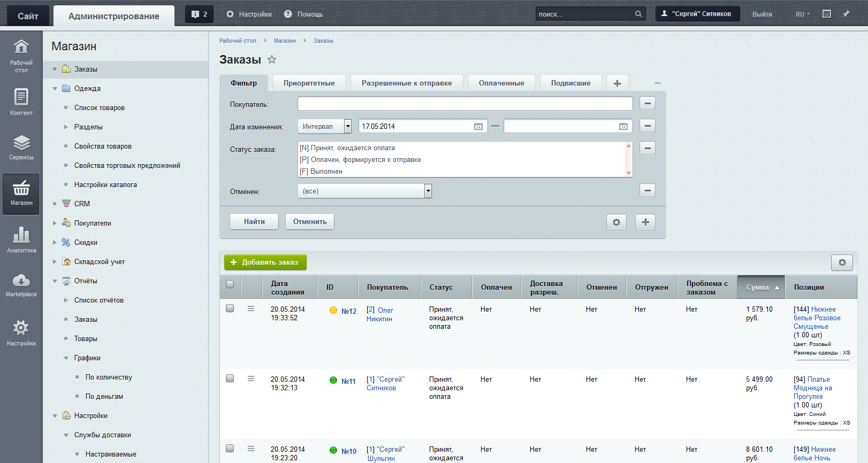This screenshot has width=868, height=463.
Task: Open the Marketplace sidebar section
Action: pyautogui.click(x=21, y=285)
